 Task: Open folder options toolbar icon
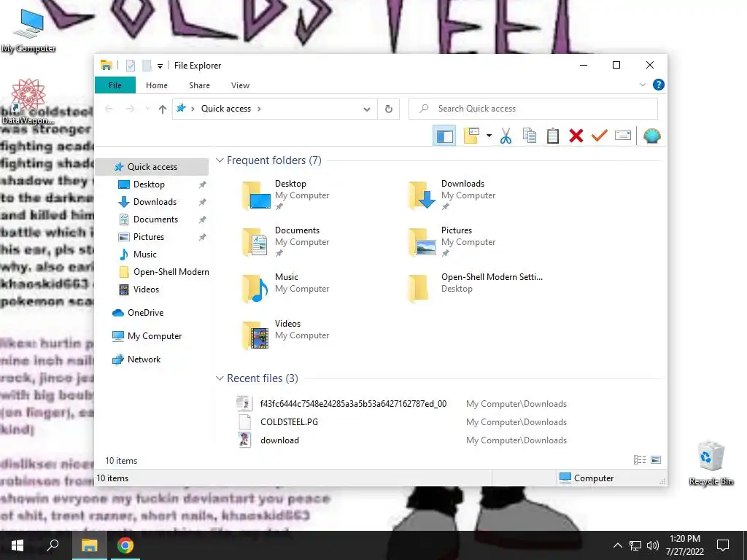coord(471,136)
